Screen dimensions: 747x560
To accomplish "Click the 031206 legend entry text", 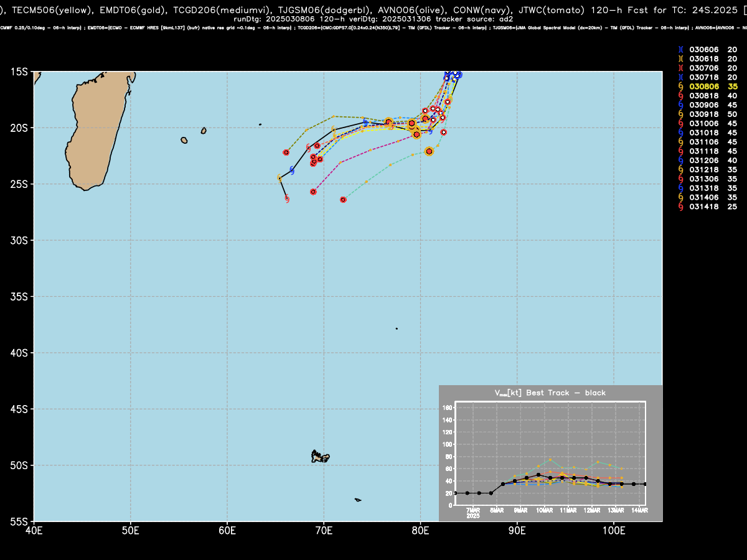I will coord(704,161).
